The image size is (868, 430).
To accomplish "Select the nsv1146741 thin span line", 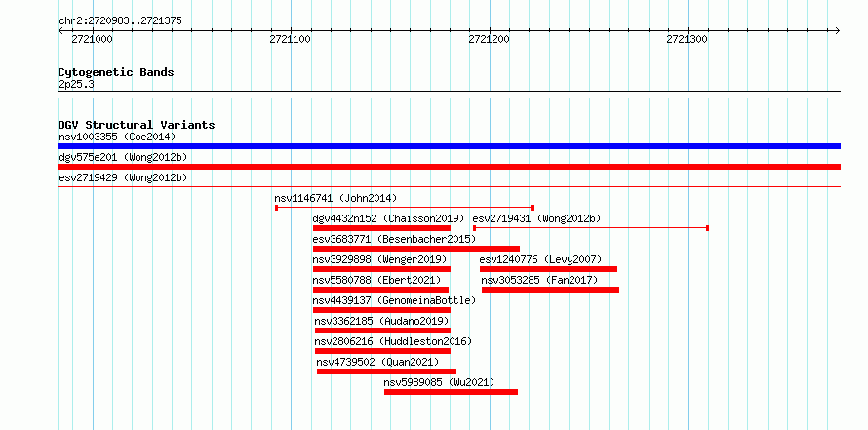I will click(x=405, y=208).
